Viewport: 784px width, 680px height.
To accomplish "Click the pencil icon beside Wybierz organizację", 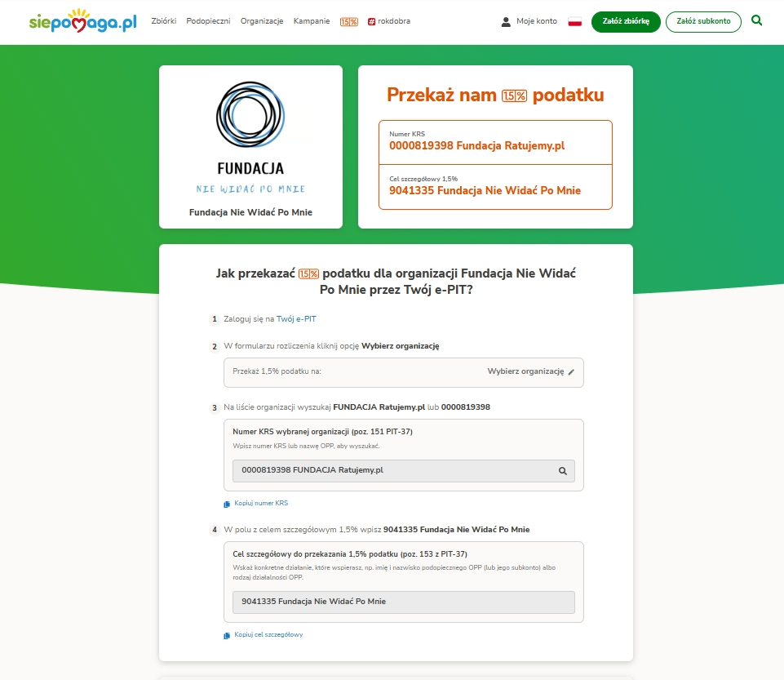I will (572, 372).
